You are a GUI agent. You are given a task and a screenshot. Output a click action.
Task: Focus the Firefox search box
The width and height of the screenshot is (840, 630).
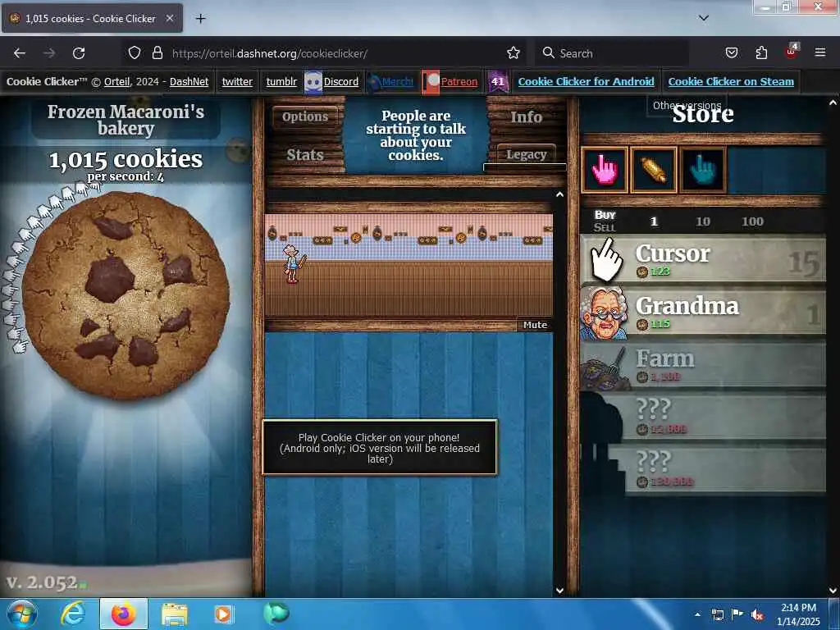click(x=611, y=53)
